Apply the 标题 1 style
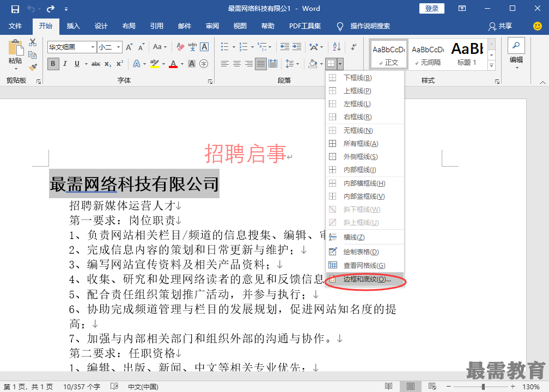The height and width of the screenshot is (392, 549). tap(467, 53)
